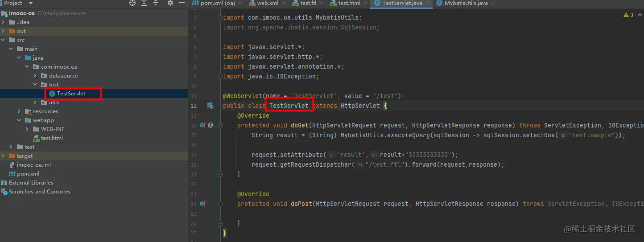Viewport: 644px width, 242px height.
Task: Expand the resources folder
Action: click(x=19, y=111)
